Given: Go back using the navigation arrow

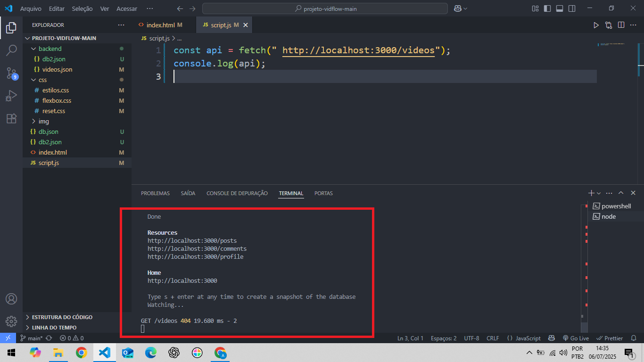Looking at the screenshot, I should (x=180, y=8).
